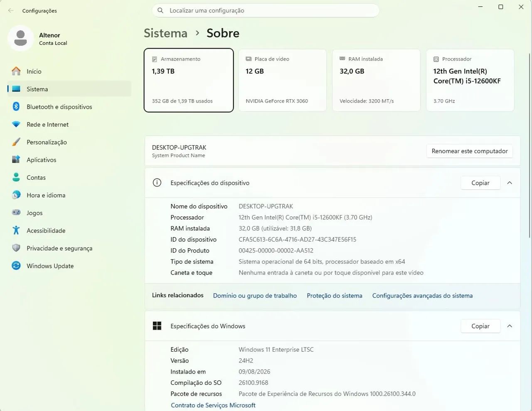This screenshot has height=411, width=532.
Task: Click the edition value Windows 11 Enterprise LTSC
Action: [276, 350]
